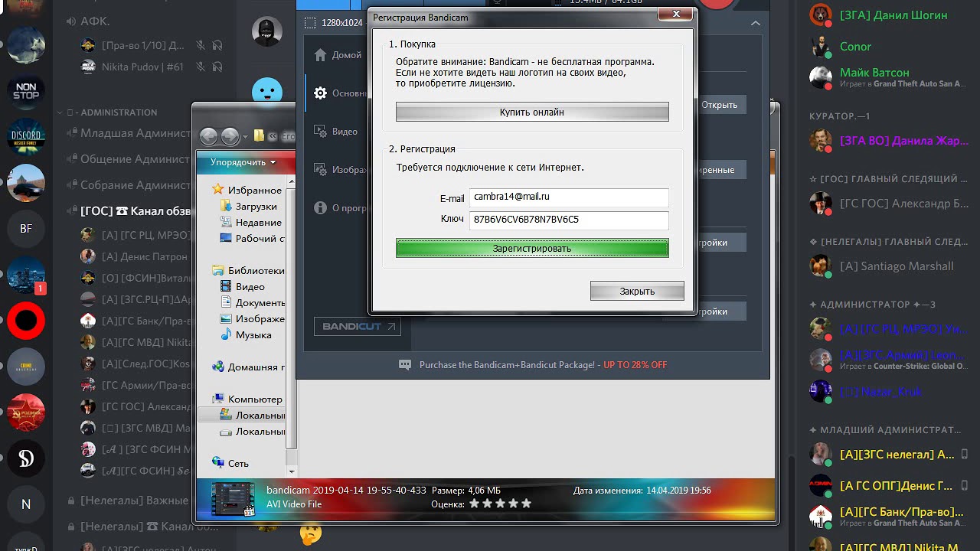Open the SD Discord server icon
Viewport: 980px width, 551px height.
(x=26, y=458)
